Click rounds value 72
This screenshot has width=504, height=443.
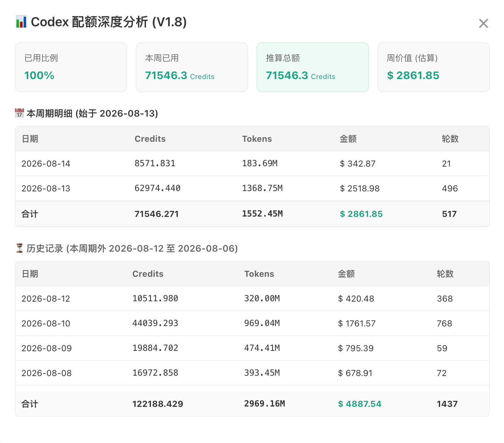tap(442, 373)
